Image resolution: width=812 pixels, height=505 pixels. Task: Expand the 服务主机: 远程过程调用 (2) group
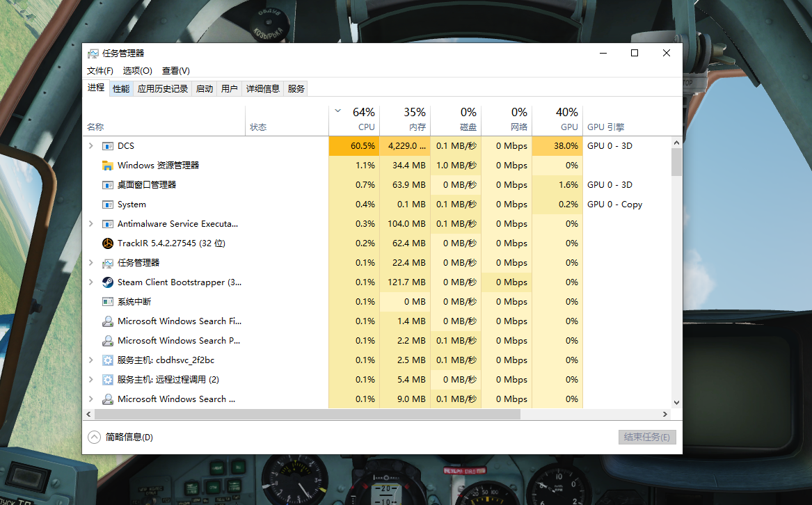click(x=91, y=380)
